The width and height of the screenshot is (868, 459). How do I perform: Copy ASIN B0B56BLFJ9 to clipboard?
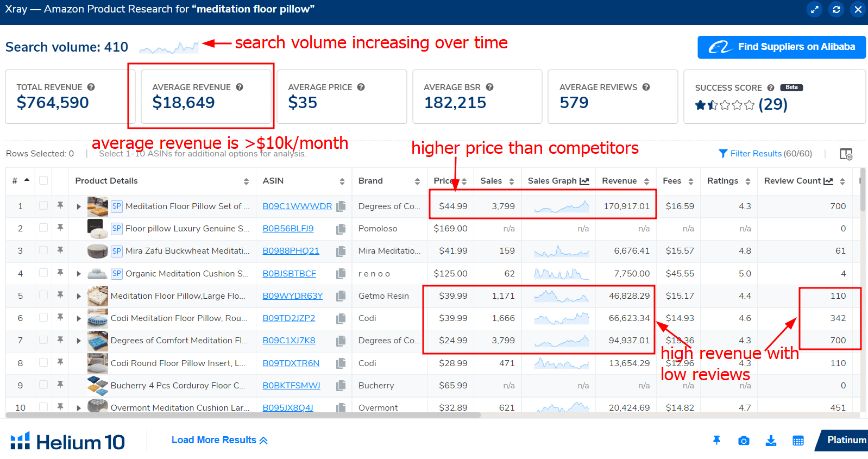click(341, 229)
